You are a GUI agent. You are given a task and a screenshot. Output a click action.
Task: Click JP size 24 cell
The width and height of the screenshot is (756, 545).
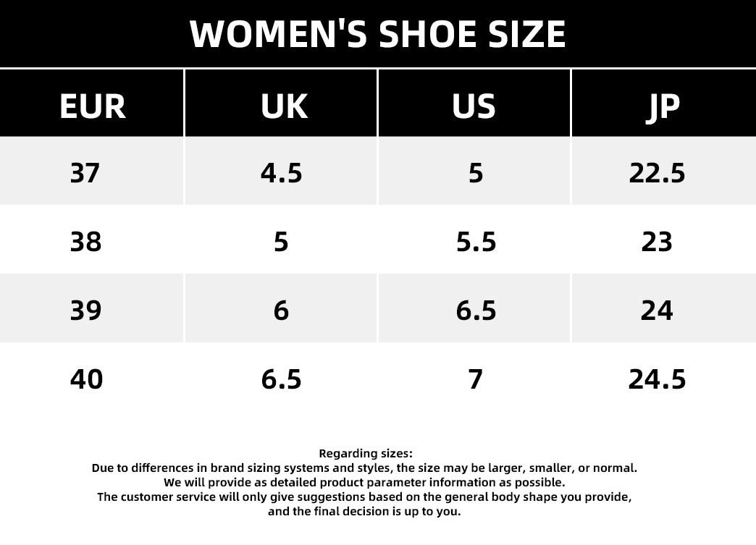[x=664, y=308]
